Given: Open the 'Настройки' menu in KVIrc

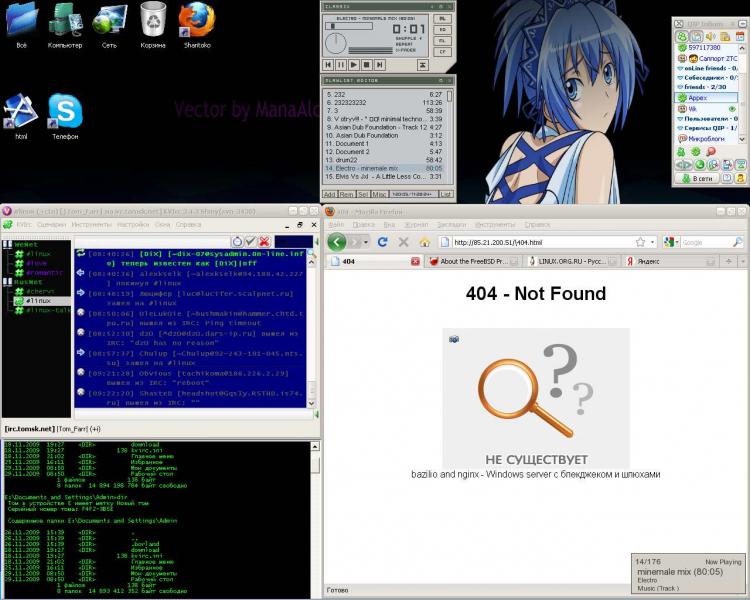Looking at the screenshot, I should [133, 224].
